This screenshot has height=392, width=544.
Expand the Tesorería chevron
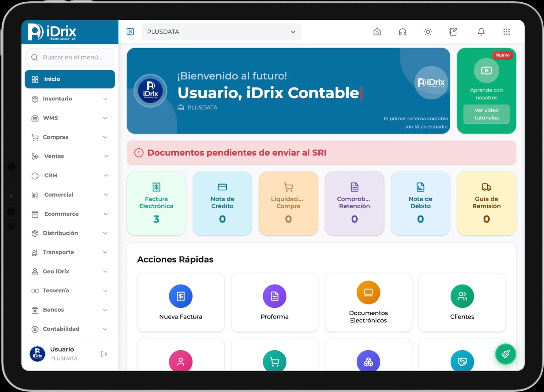105,290
